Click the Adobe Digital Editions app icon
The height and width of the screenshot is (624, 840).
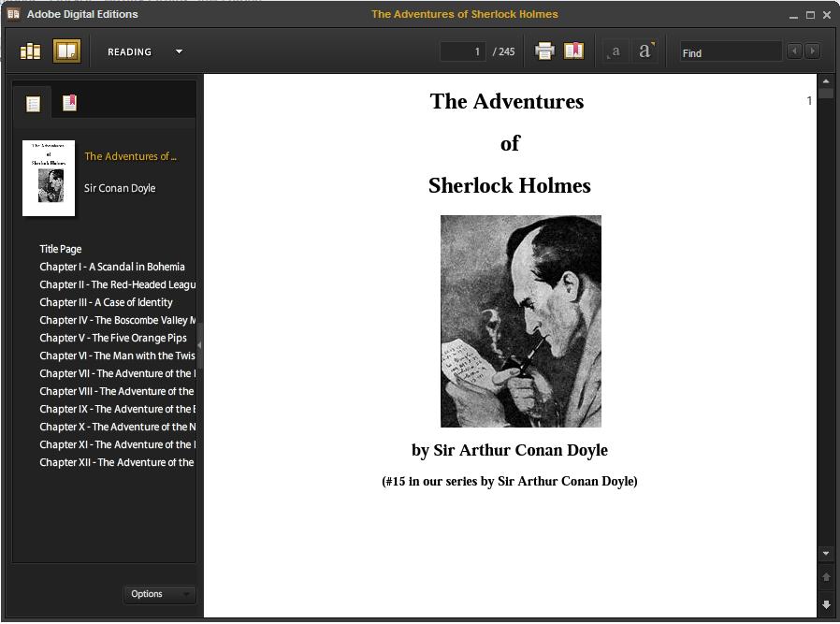(13, 14)
